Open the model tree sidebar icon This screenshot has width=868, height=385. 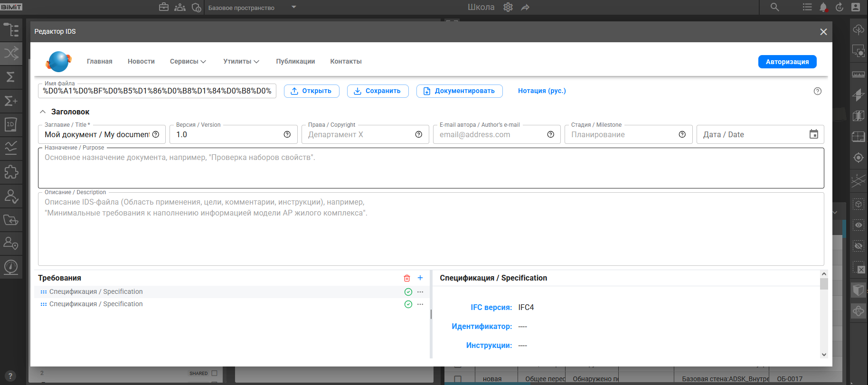click(11, 30)
